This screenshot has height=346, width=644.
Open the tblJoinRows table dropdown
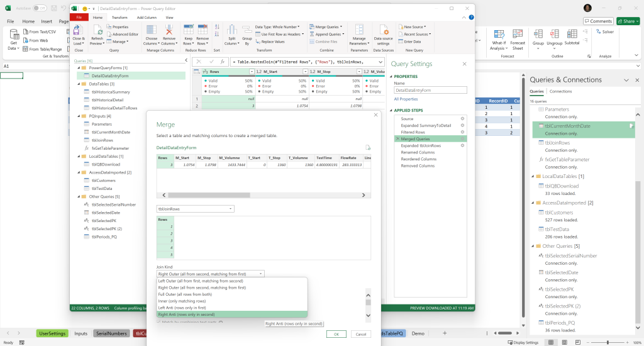[x=195, y=209]
